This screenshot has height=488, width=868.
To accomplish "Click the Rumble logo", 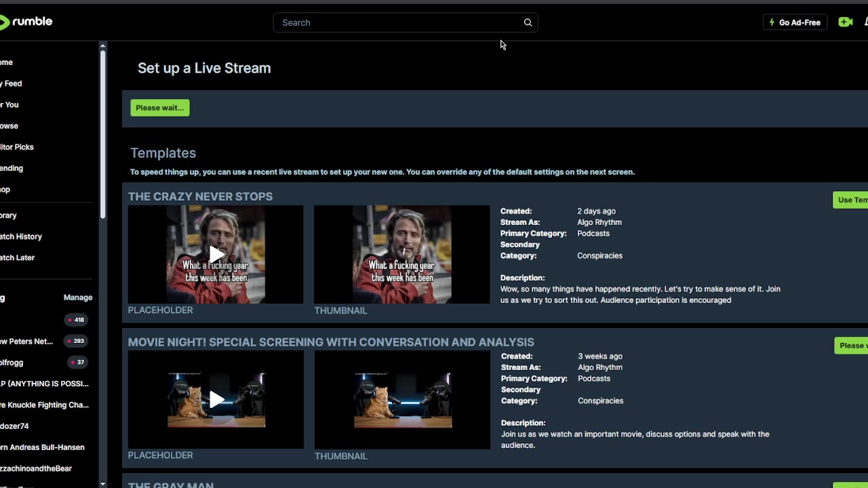I will pyautogui.click(x=26, y=22).
